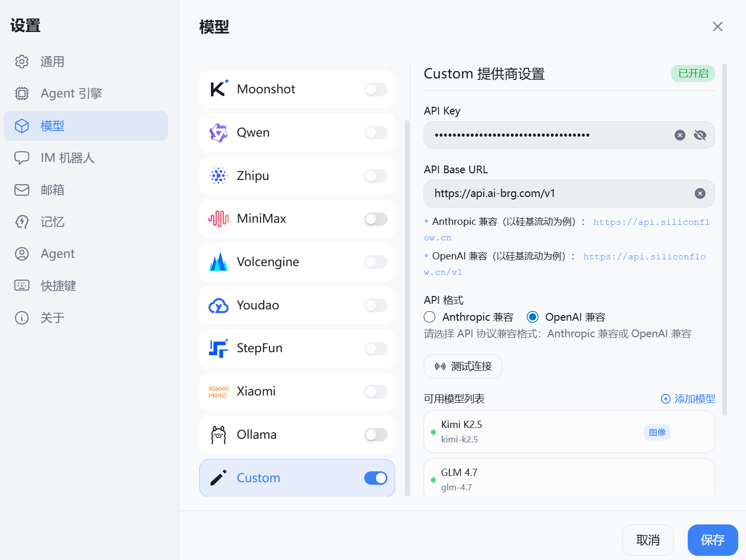Select Anthropic 兼容 API format

point(429,317)
